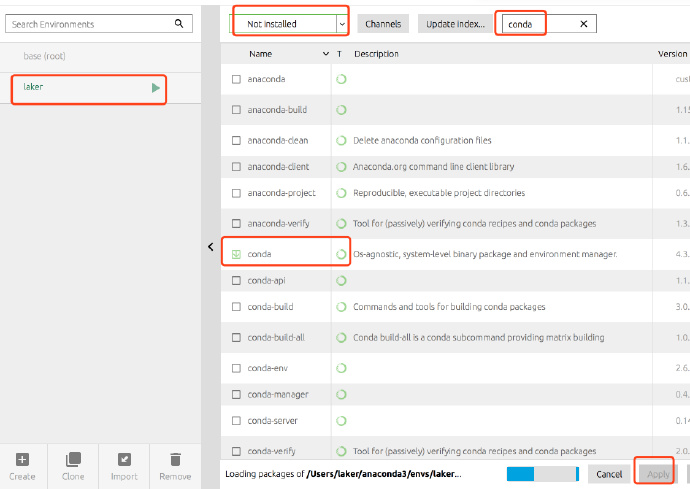Select the laker environment
The height and width of the screenshot is (489, 690).
[x=100, y=88]
